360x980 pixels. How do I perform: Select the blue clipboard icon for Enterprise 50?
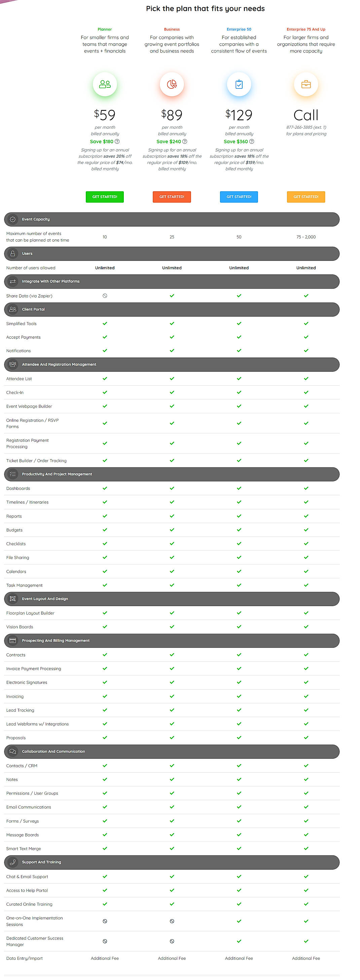(x=239, y=84)
